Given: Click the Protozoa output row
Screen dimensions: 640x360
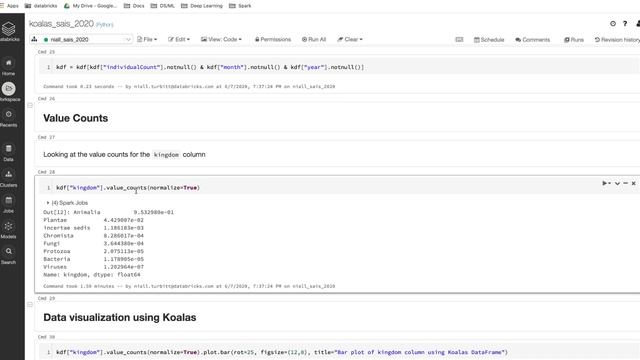Looking at the screenshot, I should [x=93, y=251].
